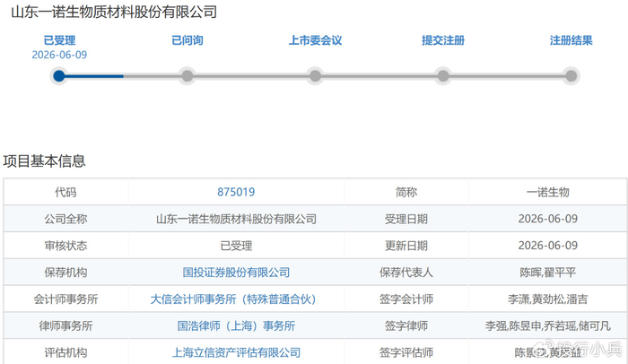Screen dimensions: 628x364
Task: Click the 公司全称 label cell
Action: point(65,219)
